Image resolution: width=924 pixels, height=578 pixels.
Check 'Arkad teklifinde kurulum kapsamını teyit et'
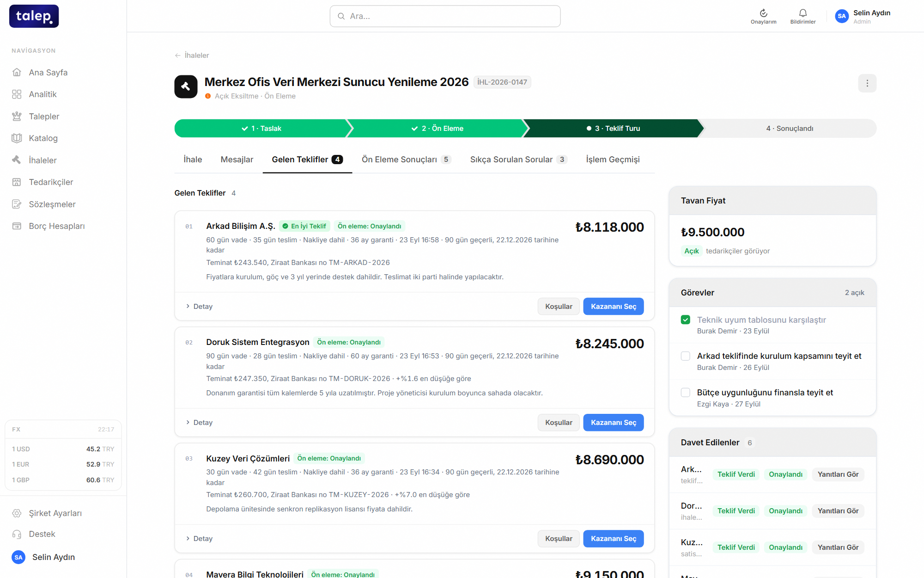[686, 356]
